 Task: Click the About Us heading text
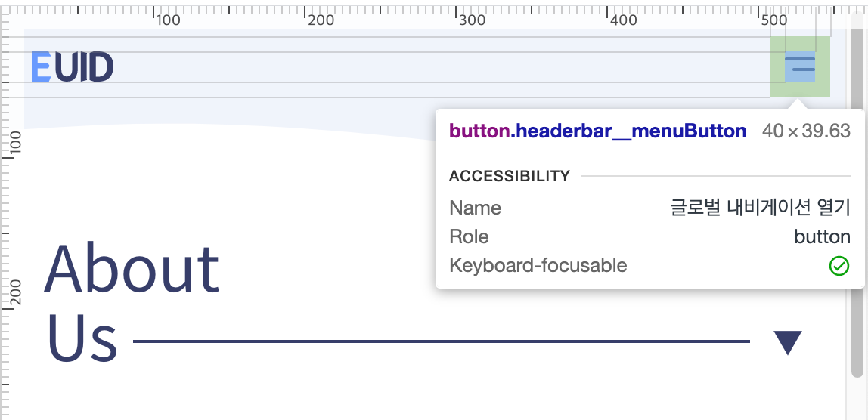[x=132, y=303]
